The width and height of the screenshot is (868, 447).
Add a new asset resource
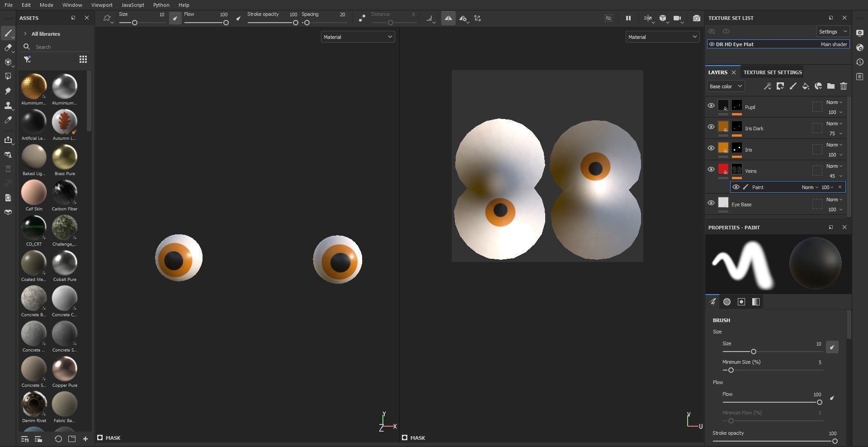[x=85, y=439]
